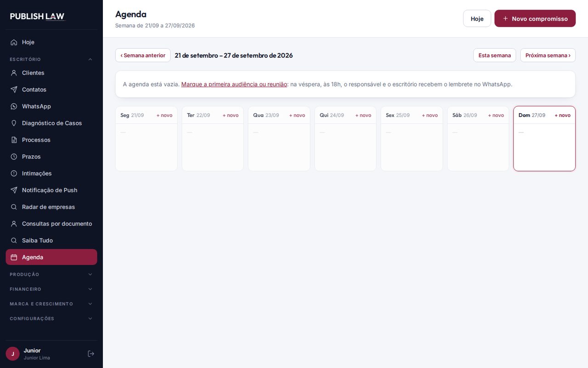Add new appointment on Ter 22/09

click(231, 115)
